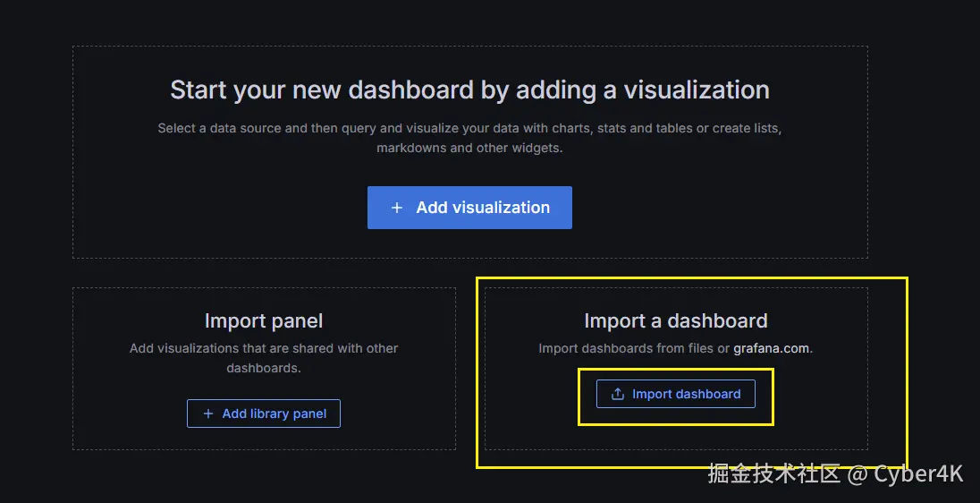Select the 'Import a dashboard' heading

(675, 320)
